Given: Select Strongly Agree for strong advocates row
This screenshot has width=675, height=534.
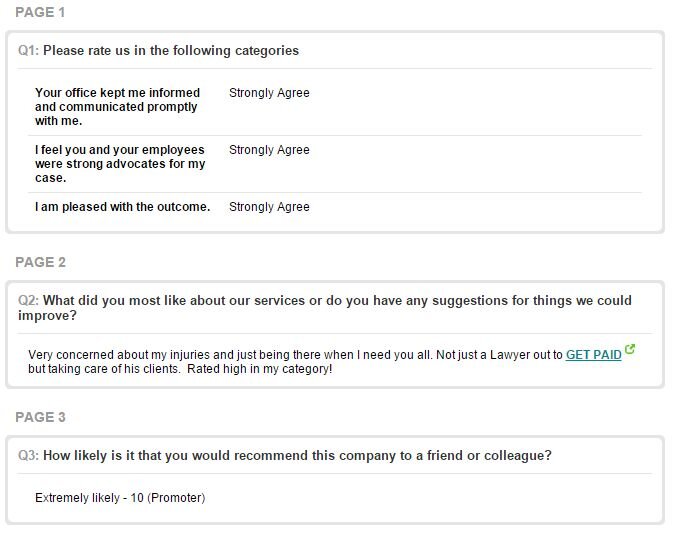Looking at the screenshot, I should click(x=269, y=150).
